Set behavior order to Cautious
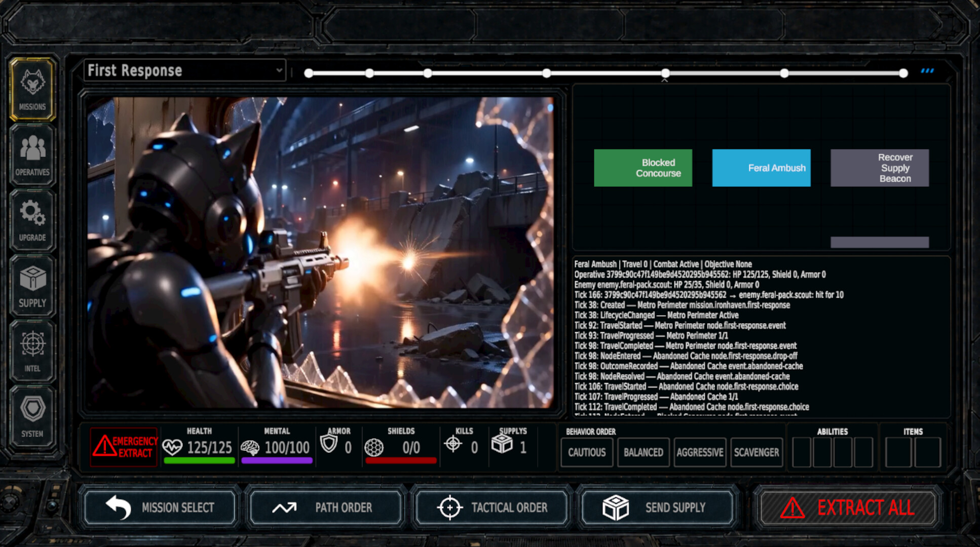This screenshot has width=980, height=547. pos(587,452)
